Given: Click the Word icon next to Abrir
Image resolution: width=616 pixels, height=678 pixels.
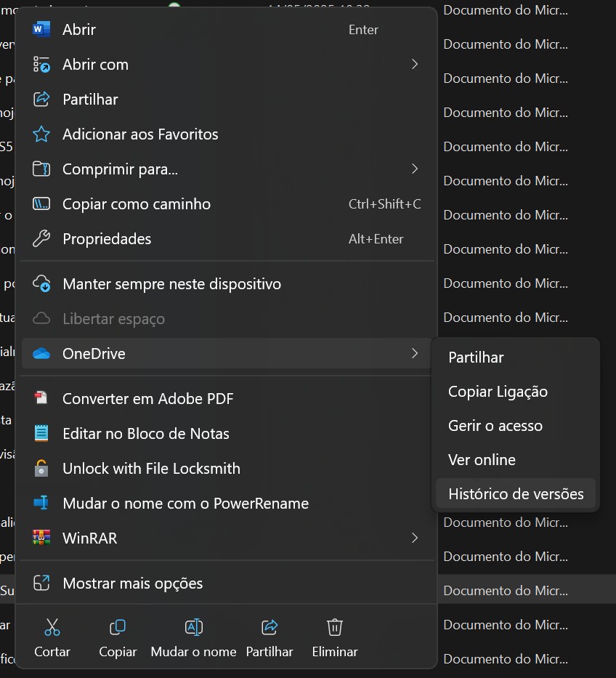Looking at the screenshot, I should (x=41, y=30).
